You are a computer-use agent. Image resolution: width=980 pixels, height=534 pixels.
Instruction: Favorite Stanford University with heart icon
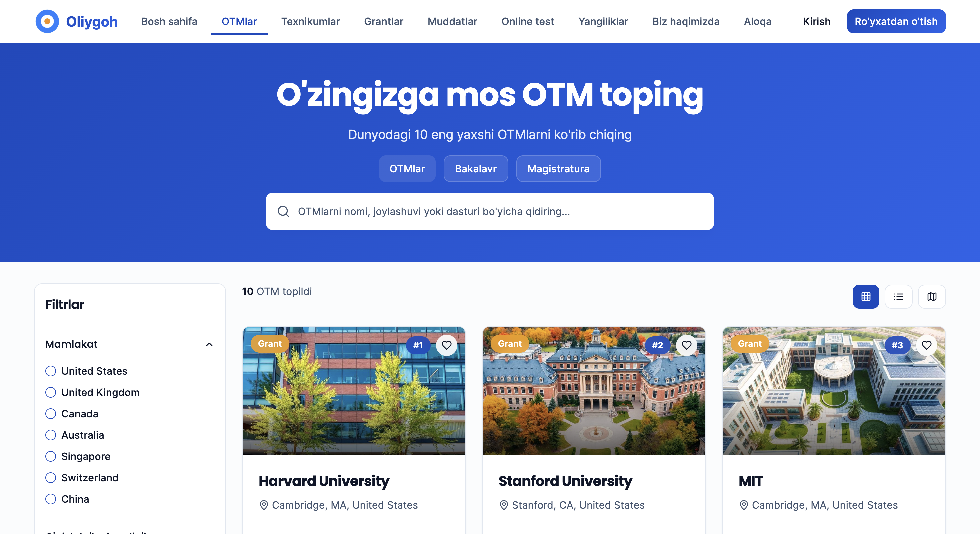(x=686, y=345)
